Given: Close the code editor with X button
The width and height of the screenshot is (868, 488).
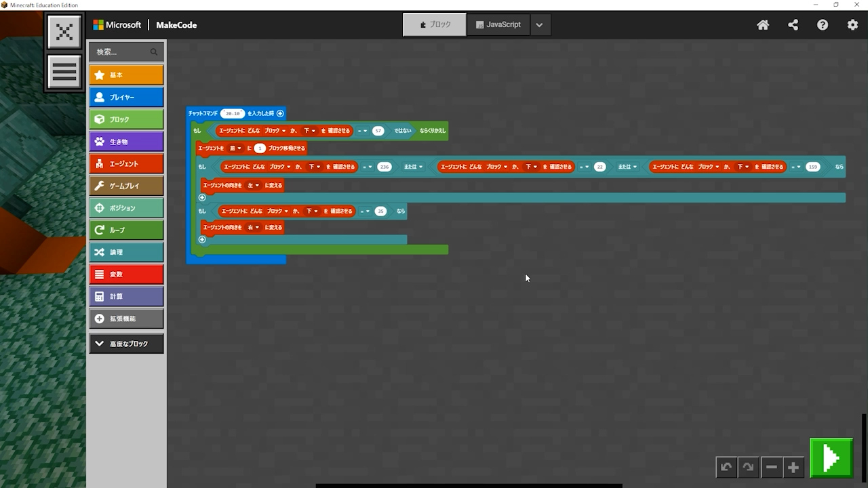Looking at the screenshot, I should (64, 32).
